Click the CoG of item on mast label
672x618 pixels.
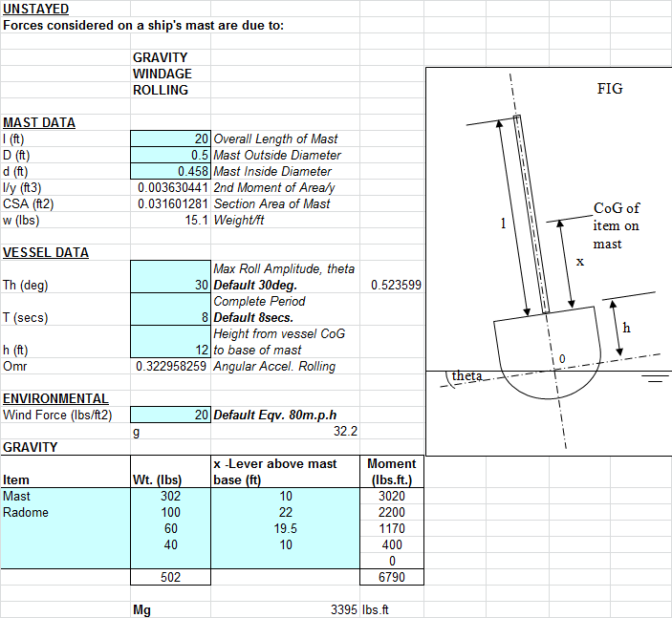coord(617,225)
